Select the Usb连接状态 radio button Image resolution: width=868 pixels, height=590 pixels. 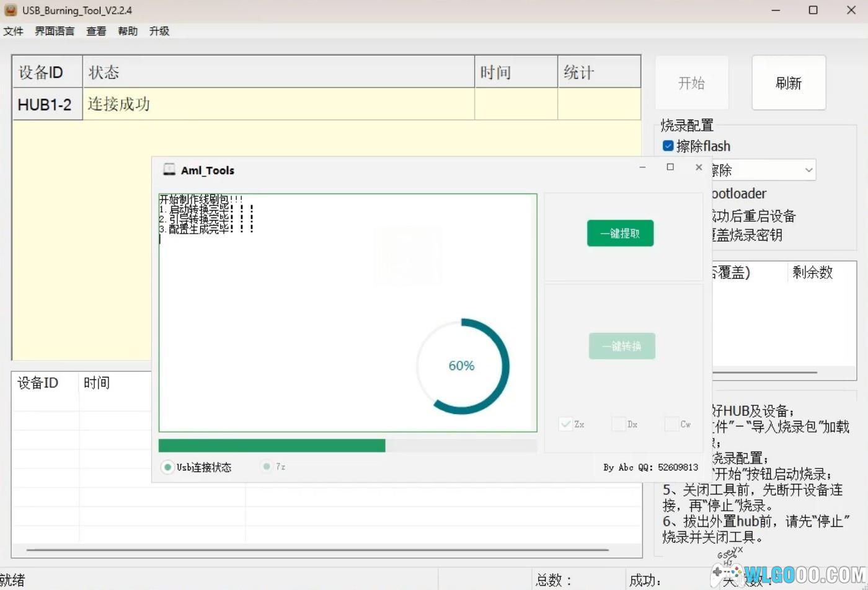(167, 467)
